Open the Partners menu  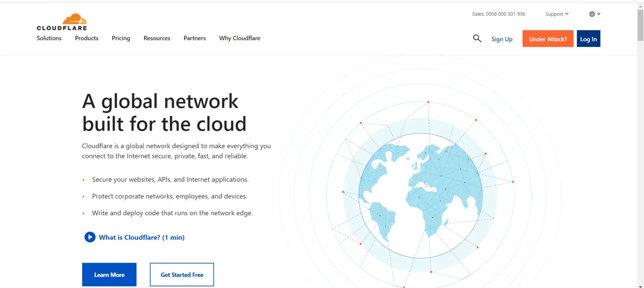(x=195, y=38)
